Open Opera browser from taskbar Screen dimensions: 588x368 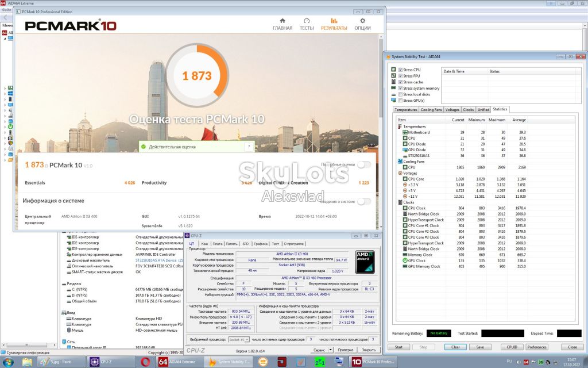coord(145,362)
